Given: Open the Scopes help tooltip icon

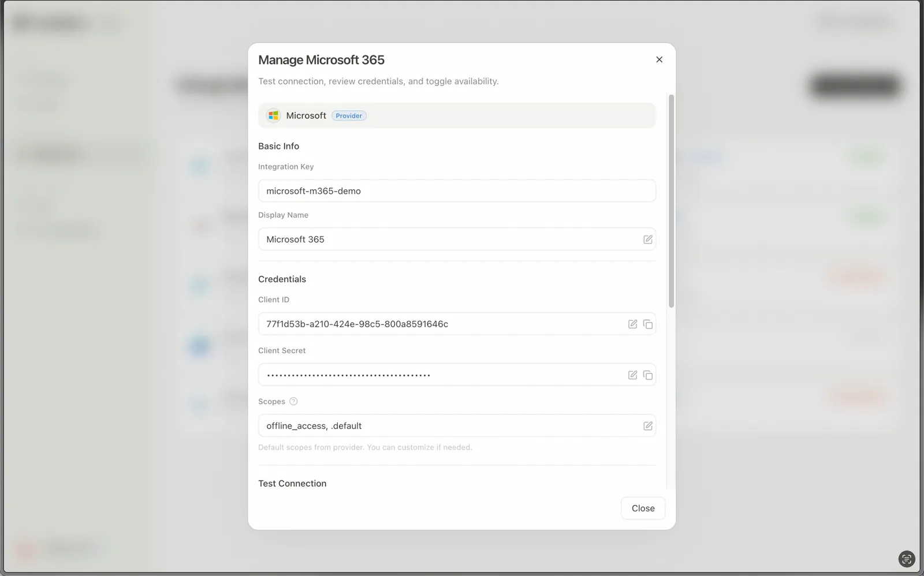Looking at the screenshot, I should 293,401.
